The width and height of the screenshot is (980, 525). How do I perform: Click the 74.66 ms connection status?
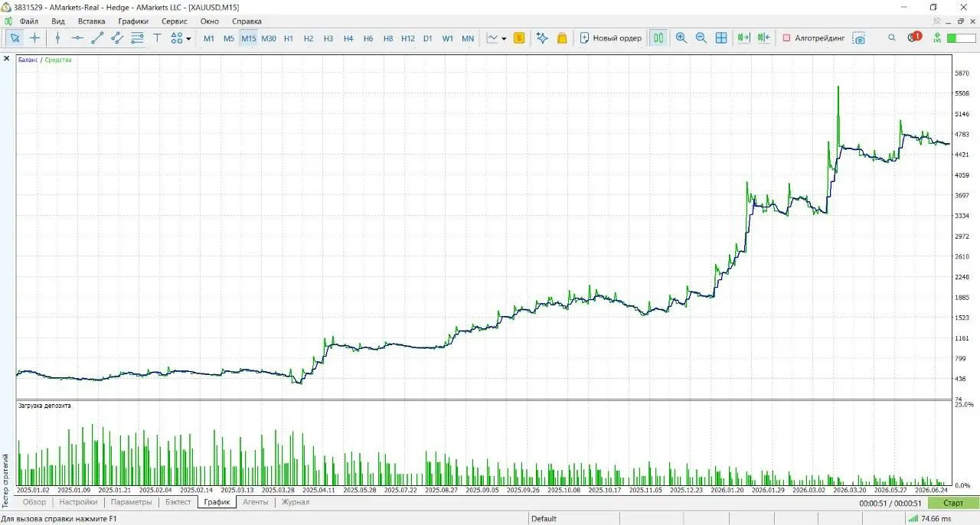[929, 518]
